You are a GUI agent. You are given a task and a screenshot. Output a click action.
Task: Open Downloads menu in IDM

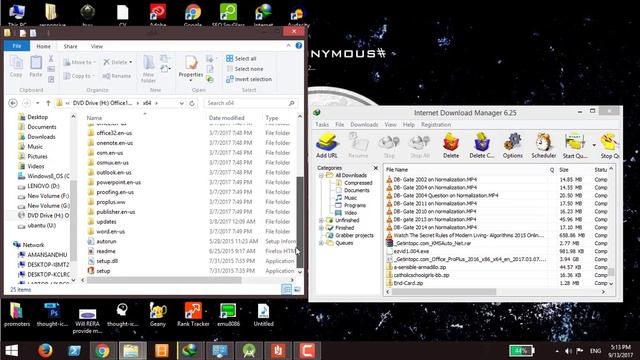(x=364, y=124)
